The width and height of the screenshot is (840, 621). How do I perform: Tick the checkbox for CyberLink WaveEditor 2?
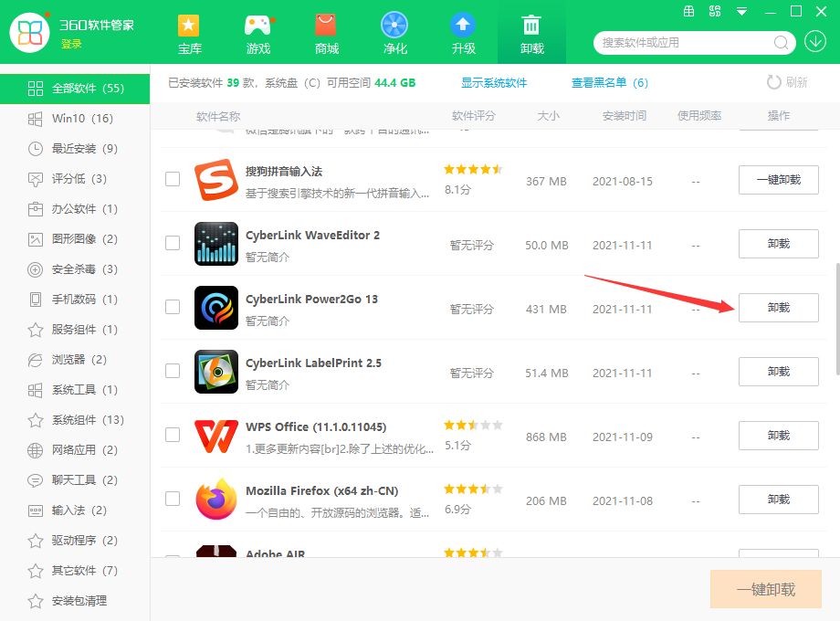[x=173, y=243]
